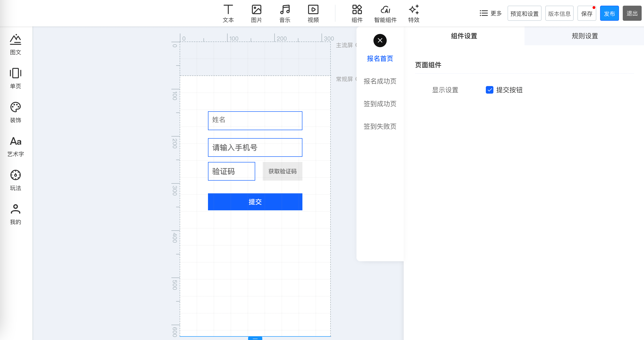This screenshot has height=340, width=644.
Task: Open the 图文 sidebar panel
Action: 16,44
